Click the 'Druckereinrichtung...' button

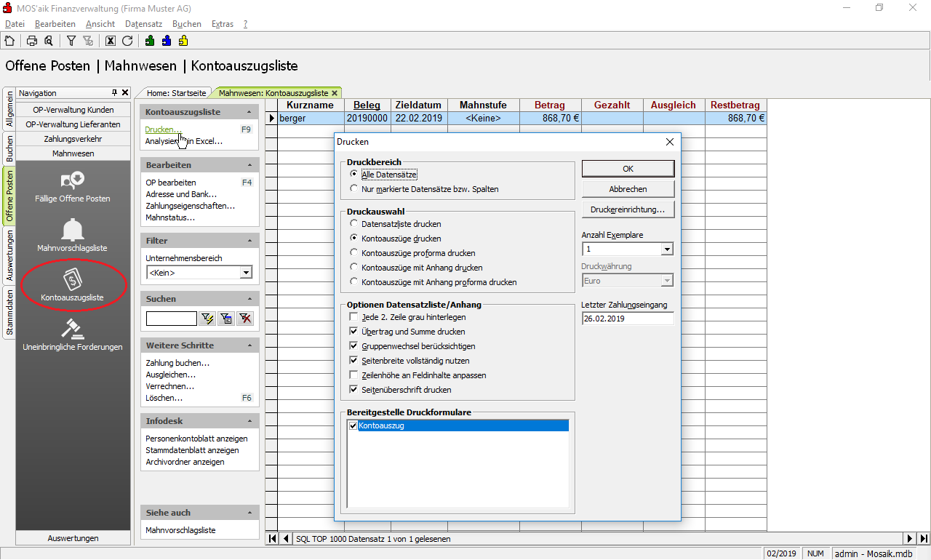tap(628, 209)
